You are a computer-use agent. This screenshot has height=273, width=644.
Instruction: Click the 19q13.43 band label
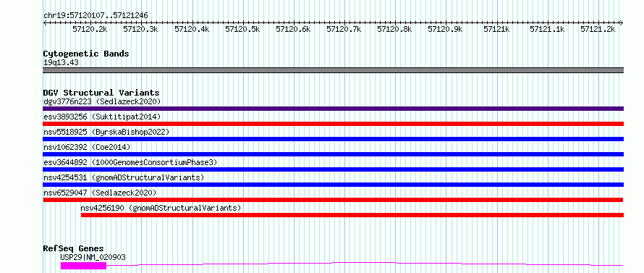[61, 63]
